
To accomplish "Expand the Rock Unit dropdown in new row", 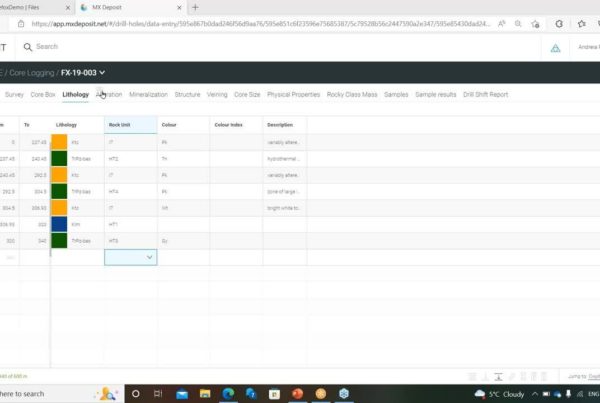I will point(150,257).
